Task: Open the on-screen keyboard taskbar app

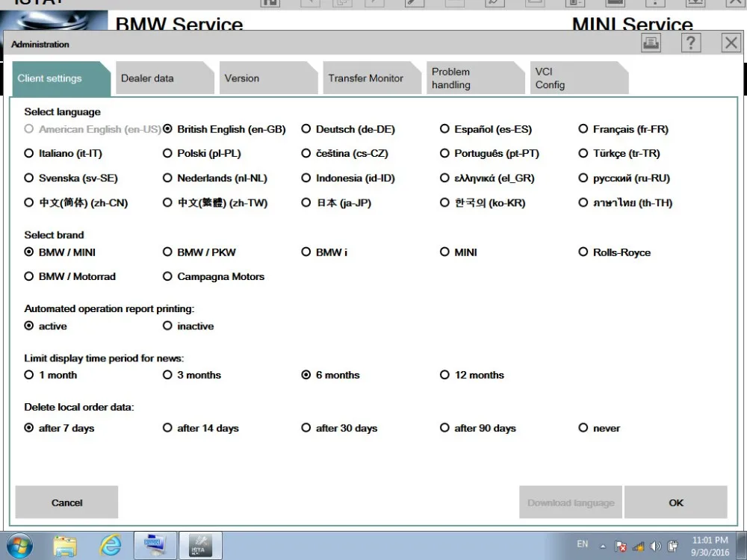Action: point(155,547)
